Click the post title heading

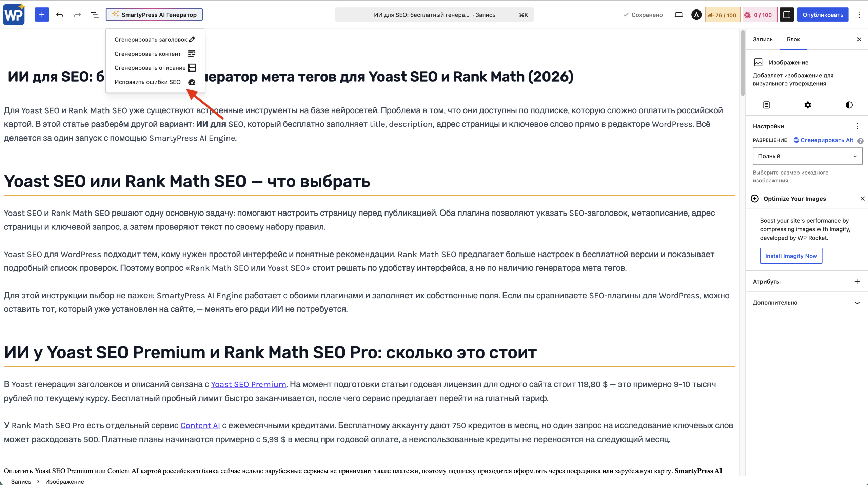pyautogui.click(x=290, y=77)
